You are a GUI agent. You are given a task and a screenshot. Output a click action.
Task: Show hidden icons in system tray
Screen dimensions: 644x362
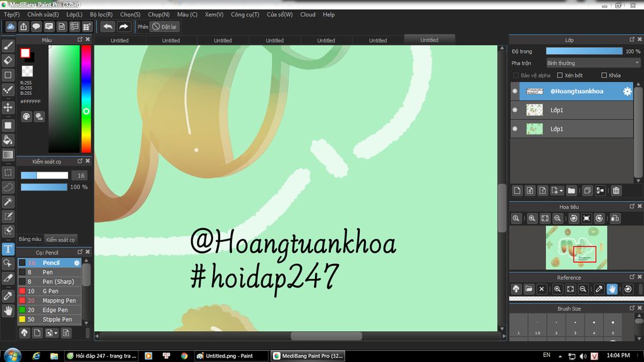(x=560, y=356)
